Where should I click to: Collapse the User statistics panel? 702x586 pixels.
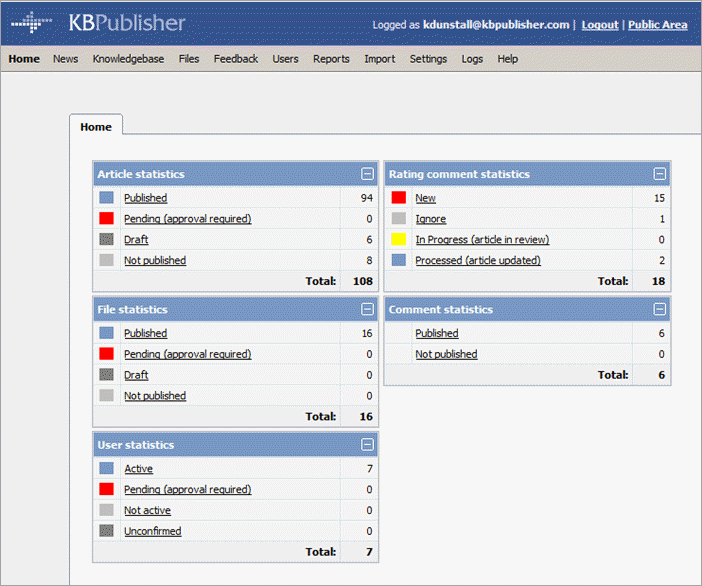pyautogui.click(x=367, y=445)
